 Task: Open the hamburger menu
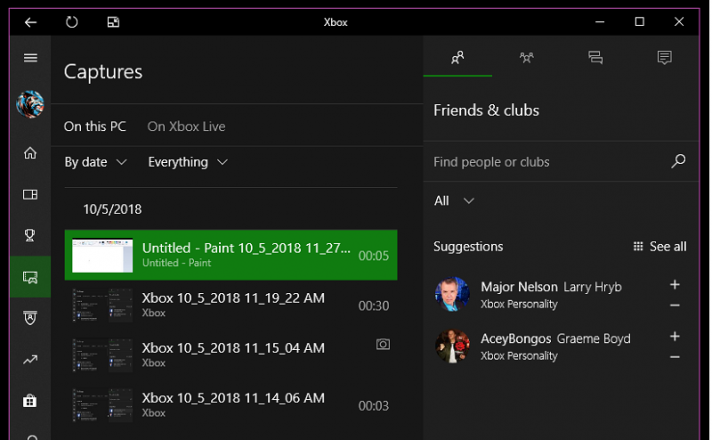30,58
